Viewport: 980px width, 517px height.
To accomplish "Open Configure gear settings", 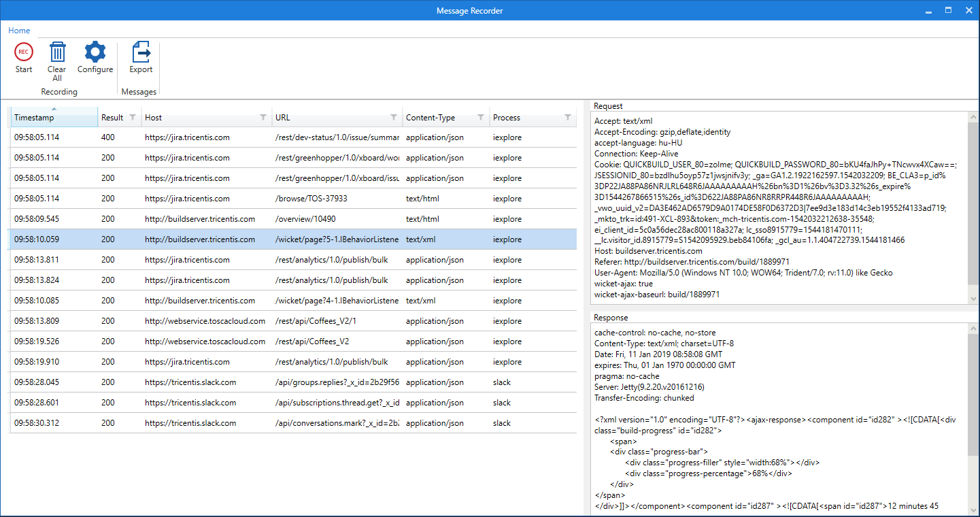I will 95,52.
